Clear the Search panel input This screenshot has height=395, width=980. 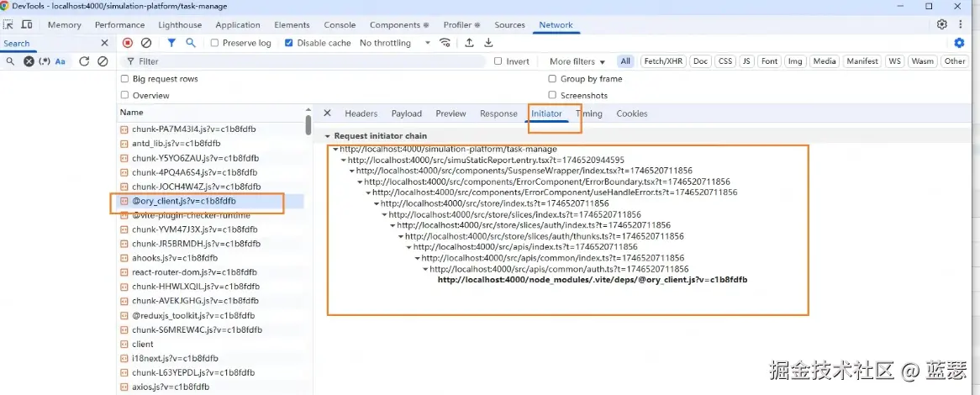click(x=29, y=61)
